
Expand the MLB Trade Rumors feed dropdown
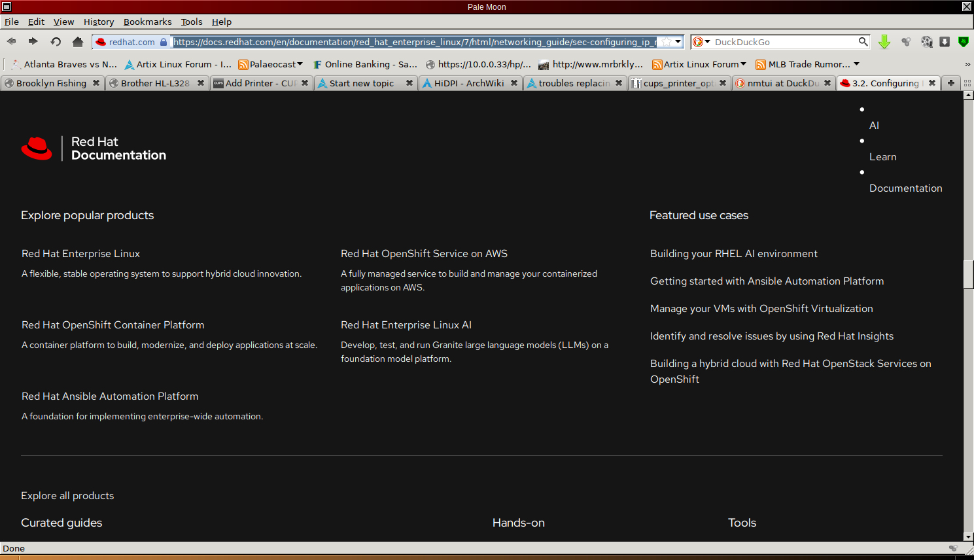click(x=856, y=64)
